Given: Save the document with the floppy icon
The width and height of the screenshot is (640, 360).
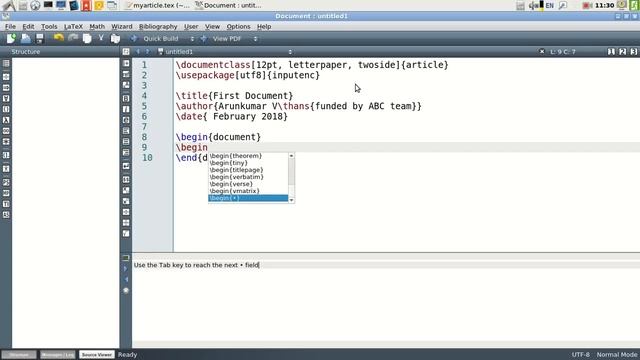Looking at the screenshot, I should tap(40, 38).
